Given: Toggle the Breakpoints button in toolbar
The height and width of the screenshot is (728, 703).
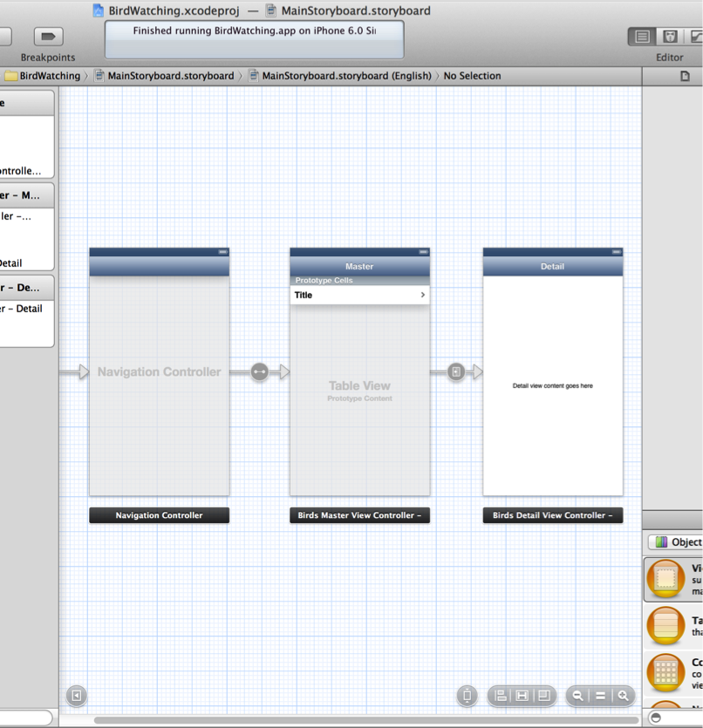Looking at the screenshot, I should pyautogui.click(x=48, y=37).
